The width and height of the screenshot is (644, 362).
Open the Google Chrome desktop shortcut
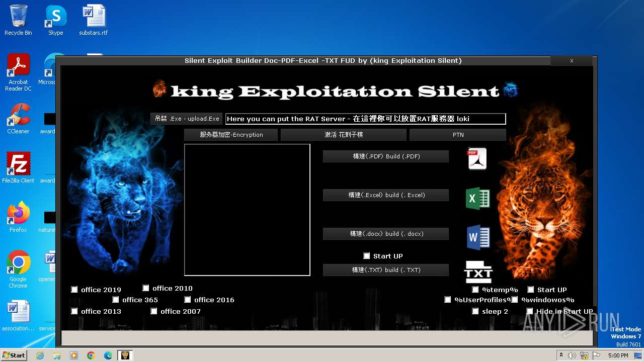coord(18,269)
